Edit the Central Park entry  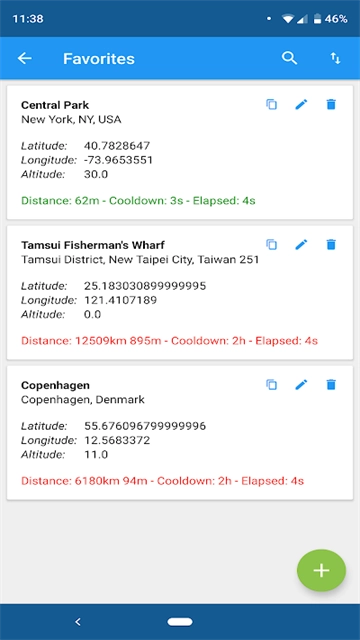(301, 104)
